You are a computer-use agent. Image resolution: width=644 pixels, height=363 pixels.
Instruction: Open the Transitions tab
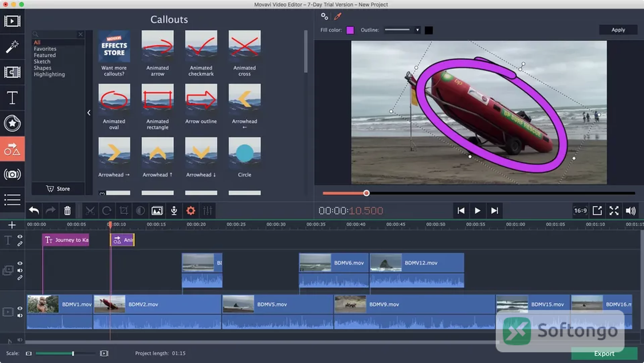pos(12,72)
